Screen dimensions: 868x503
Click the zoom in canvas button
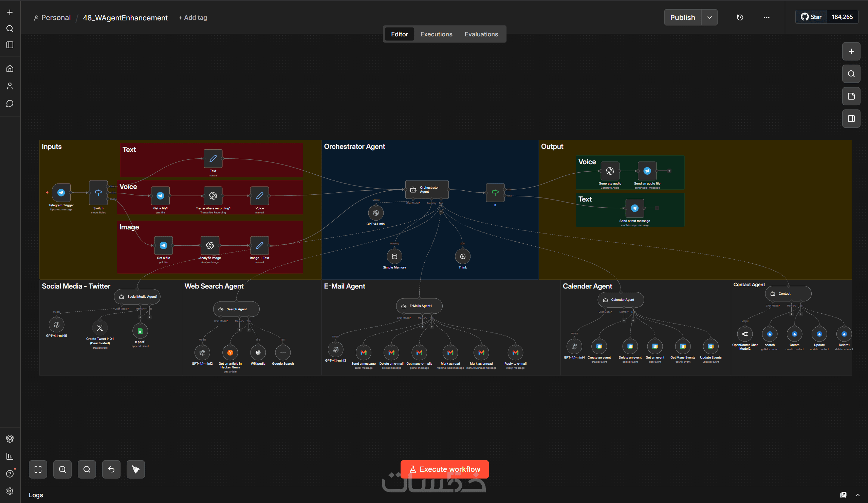(62, 469)
